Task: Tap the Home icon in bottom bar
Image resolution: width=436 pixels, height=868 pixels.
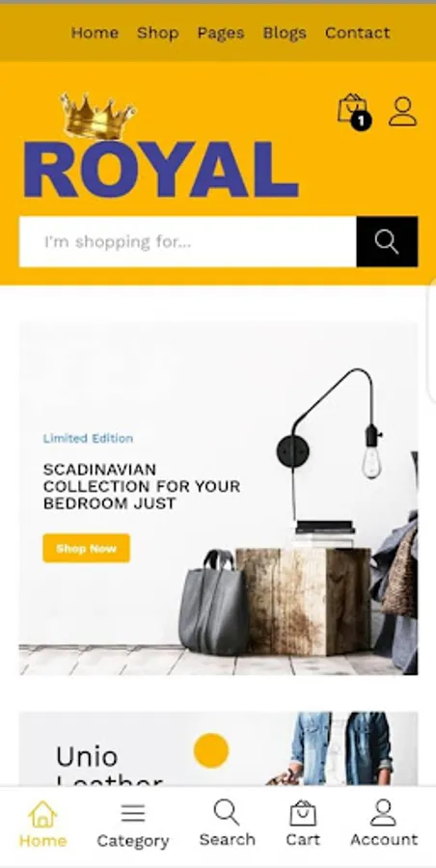Action: click(42, 814)
